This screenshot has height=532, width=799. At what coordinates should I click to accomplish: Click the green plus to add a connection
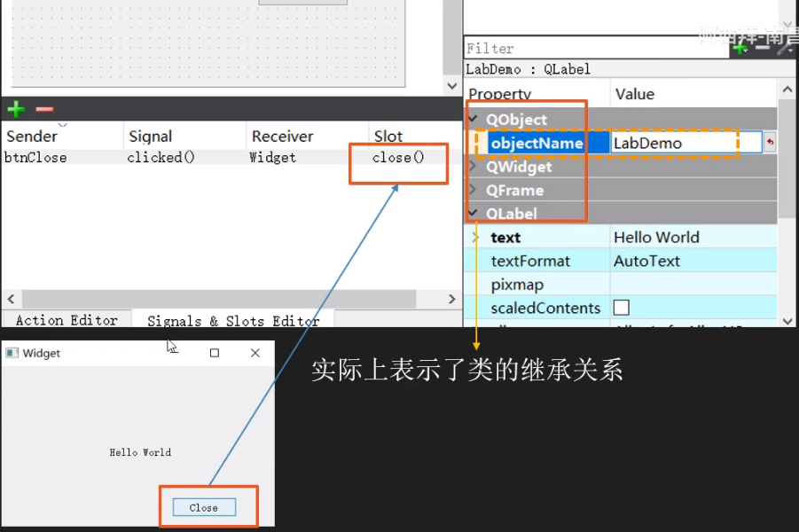16,109
